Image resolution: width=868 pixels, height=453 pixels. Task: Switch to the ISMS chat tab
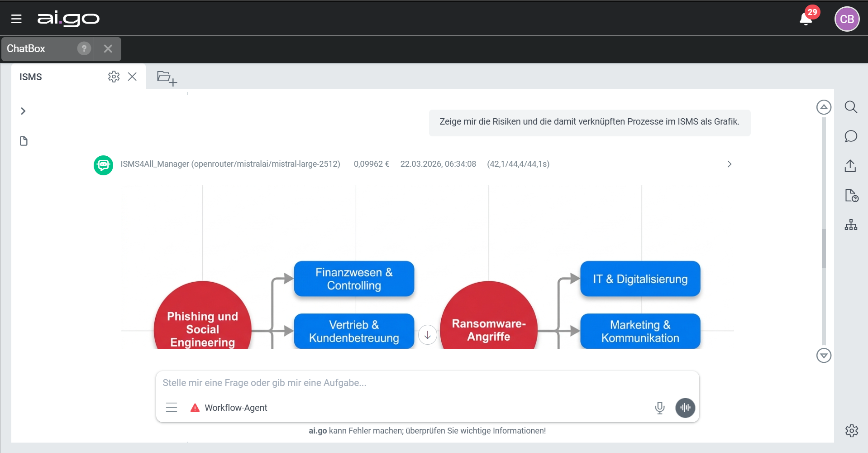pos(31,77)
